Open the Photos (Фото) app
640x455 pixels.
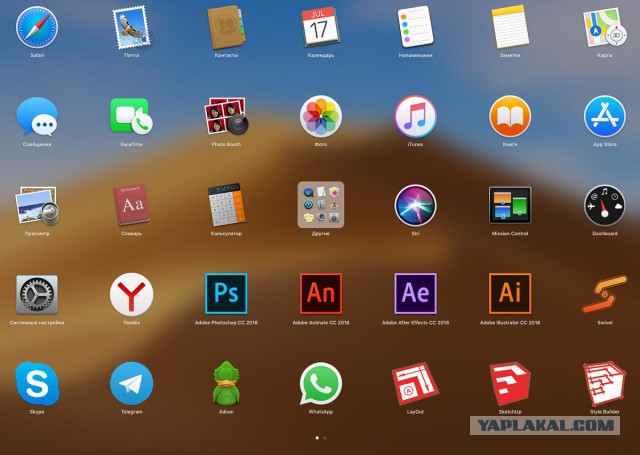click(x=321, y=117)
